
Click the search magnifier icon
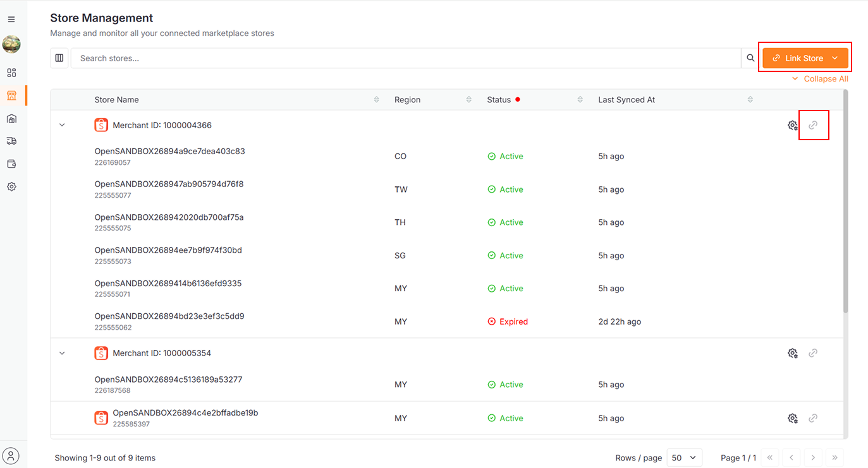750,58
